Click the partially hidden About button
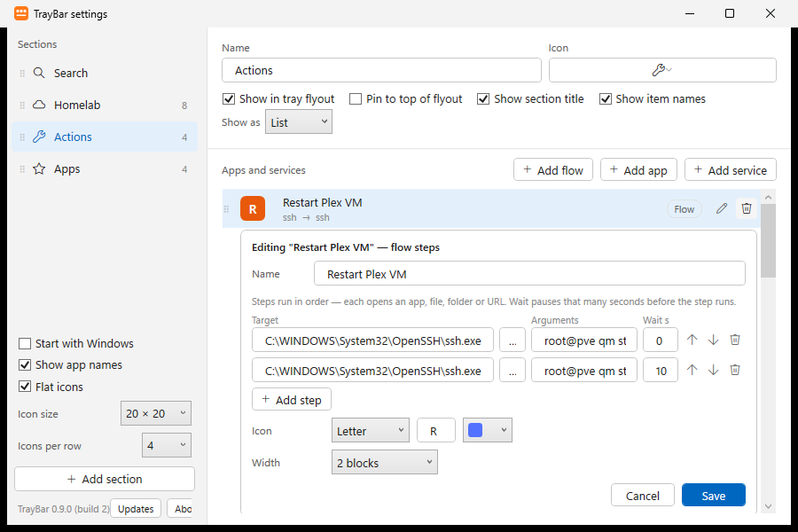The height and width of the screenshot is (532, 798). pos(180,509)
